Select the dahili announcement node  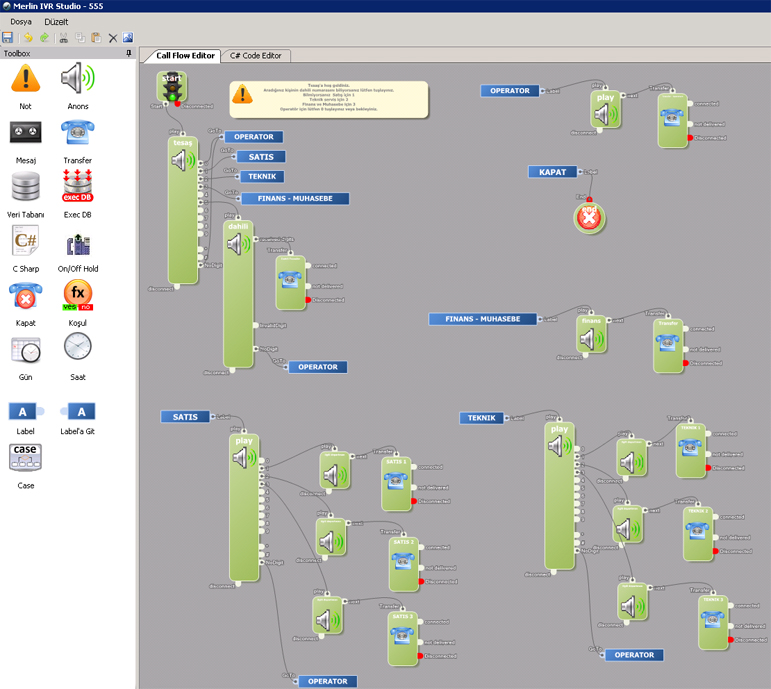coord(238,294)
